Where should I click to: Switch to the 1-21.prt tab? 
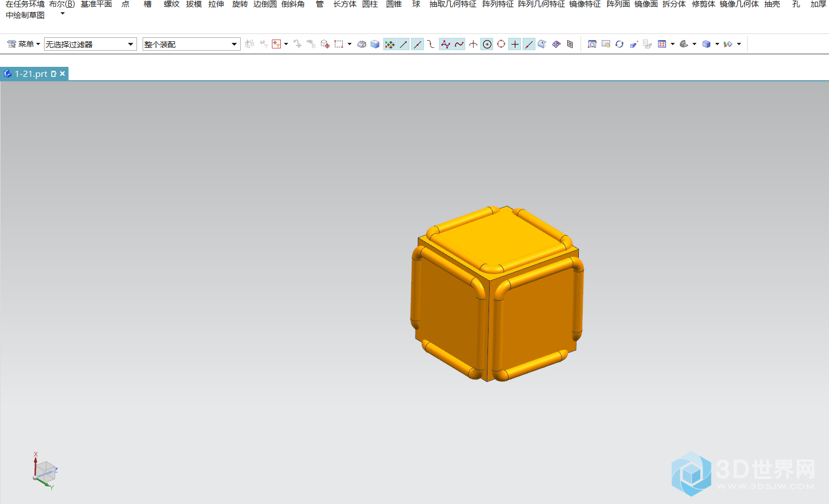31,74
